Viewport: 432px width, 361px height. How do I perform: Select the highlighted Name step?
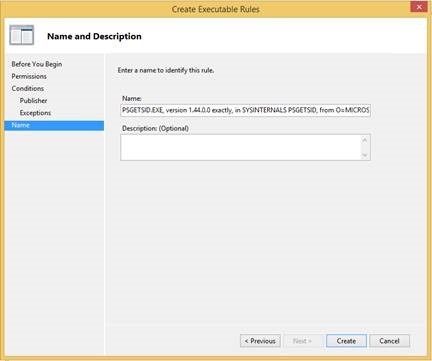pos(54,125)
